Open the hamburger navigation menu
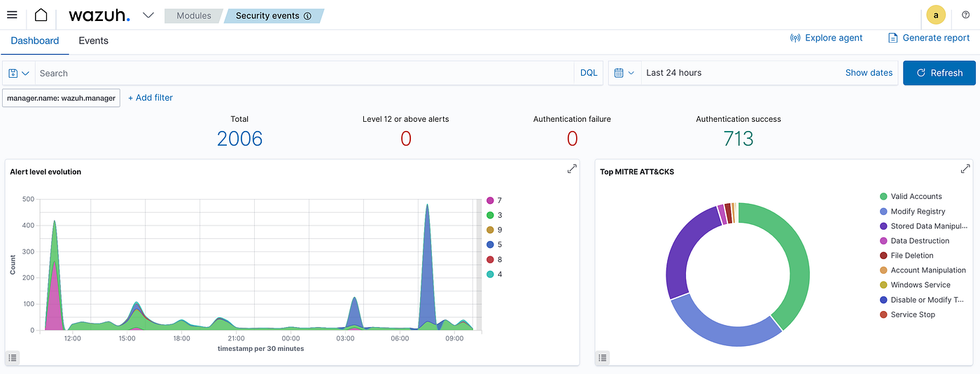 coord(12,15)
